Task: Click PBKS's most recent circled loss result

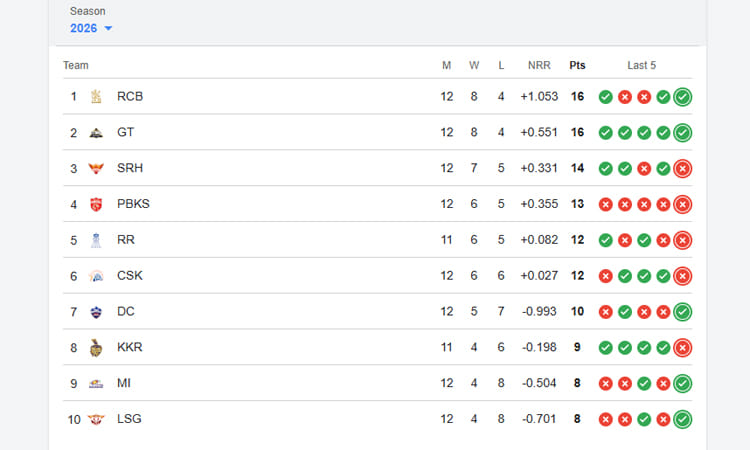Action: (683, 204)
